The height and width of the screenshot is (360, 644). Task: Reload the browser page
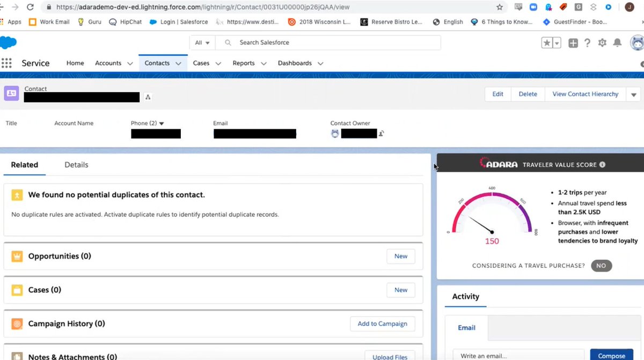pyautogui.click(x=30, y=7)
